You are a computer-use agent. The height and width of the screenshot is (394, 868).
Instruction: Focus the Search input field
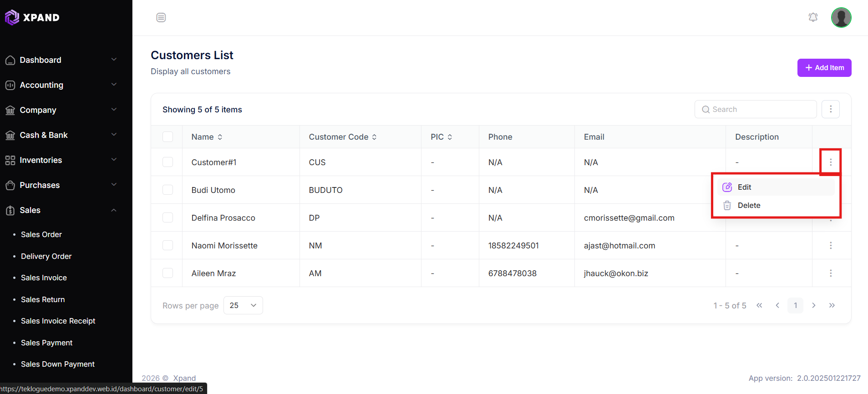(756, 109)
